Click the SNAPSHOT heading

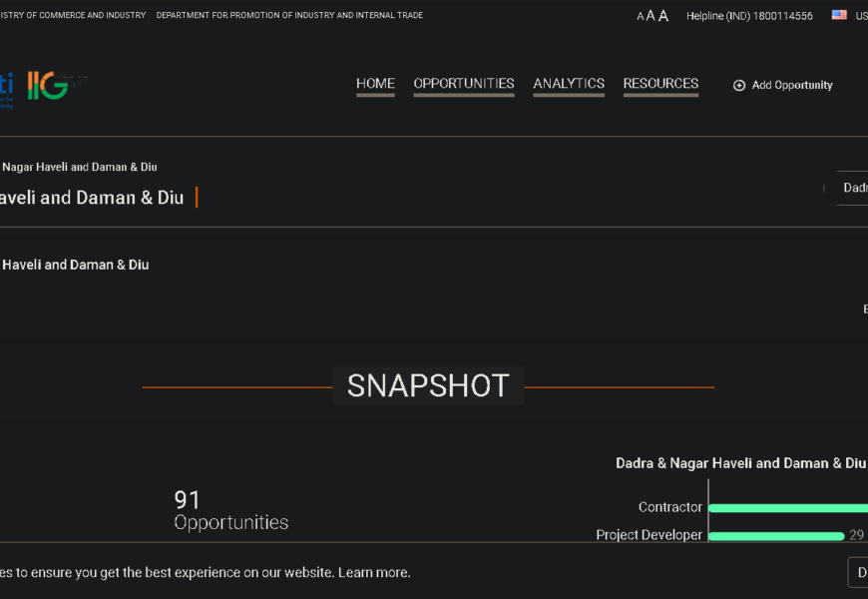pos(428,385)
